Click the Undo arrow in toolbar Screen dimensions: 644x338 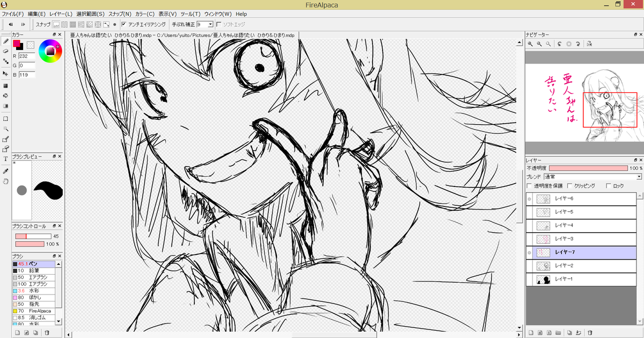[10, 24]
